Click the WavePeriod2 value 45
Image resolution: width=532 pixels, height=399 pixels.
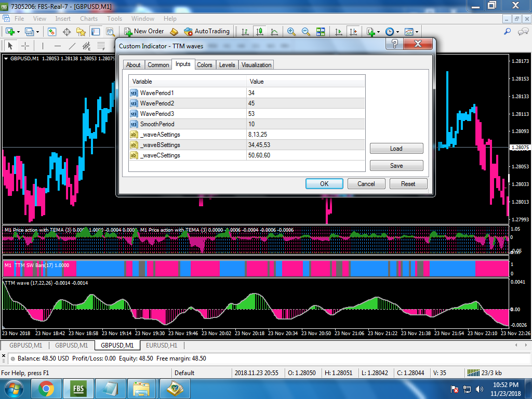305,103
